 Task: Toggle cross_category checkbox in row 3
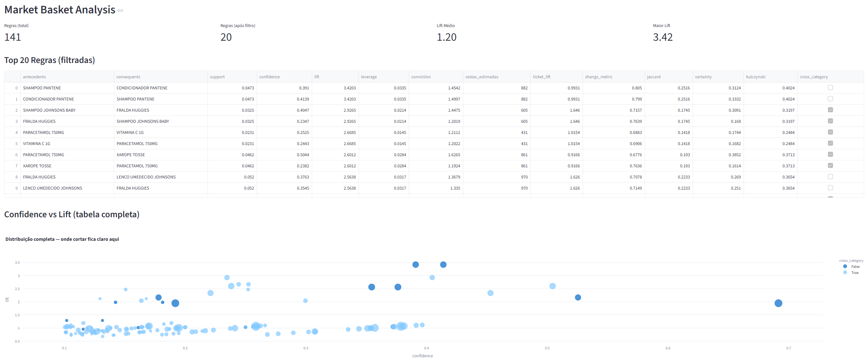[830, 121]
